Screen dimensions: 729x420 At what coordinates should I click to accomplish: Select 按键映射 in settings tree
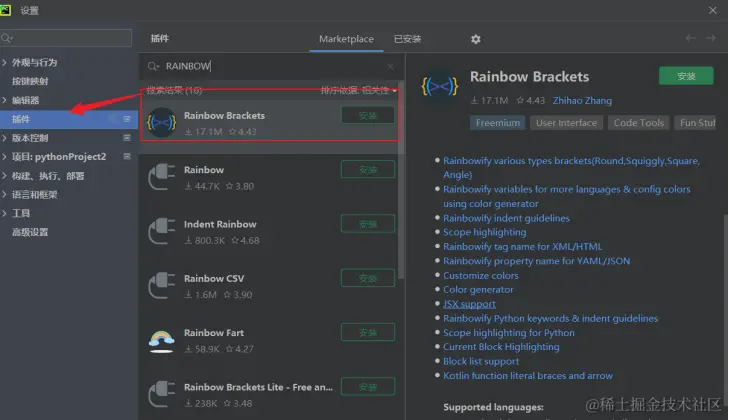pyautogui.click(x=30, y=81)
